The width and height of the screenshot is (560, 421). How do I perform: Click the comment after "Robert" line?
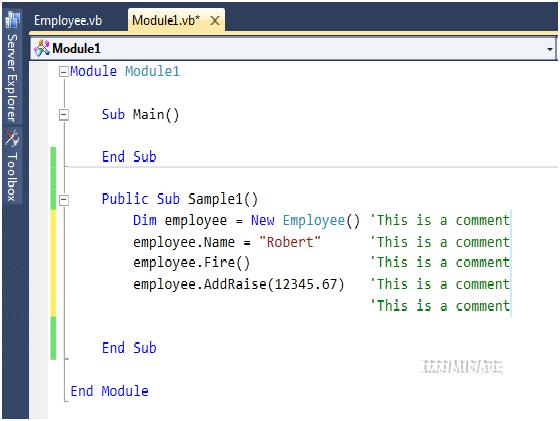(x=440, y=242)
